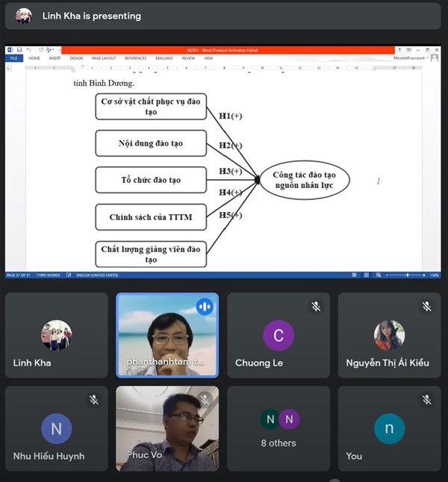Click the presenter avatar next to Linh Kha
Image resolution: width=448 pixels, height=482 pixels.
point(24,16)
